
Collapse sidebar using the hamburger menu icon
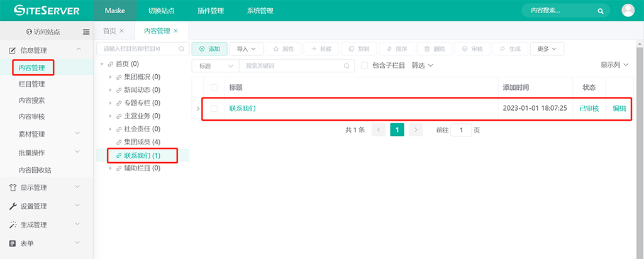86,31
